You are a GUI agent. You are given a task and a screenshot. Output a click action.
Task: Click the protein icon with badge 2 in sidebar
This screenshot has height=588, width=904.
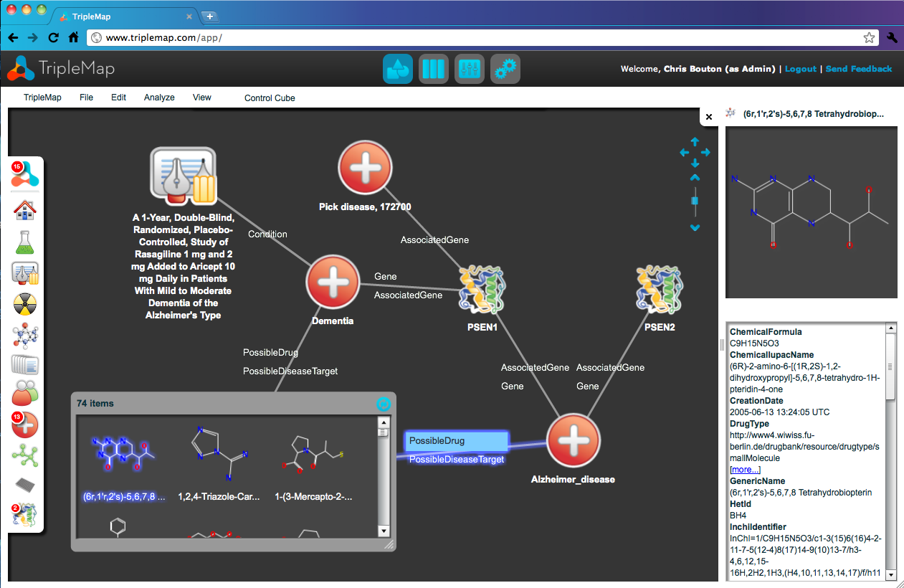click(x=25, y=513)
